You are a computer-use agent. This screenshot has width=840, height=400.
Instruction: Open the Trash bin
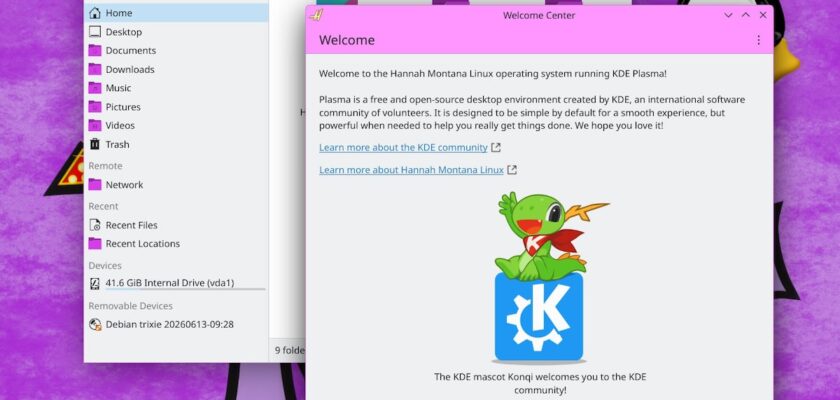click(176, 144)
